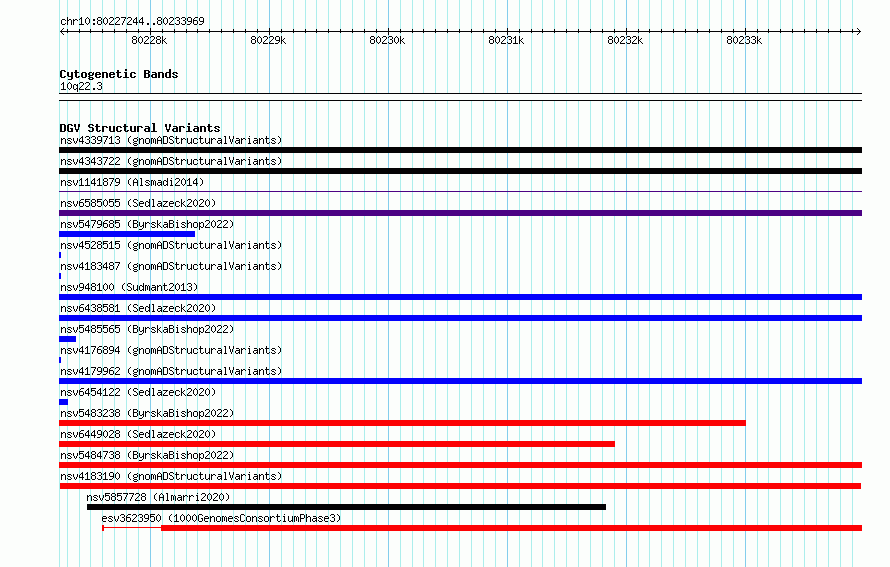
Task: Click the 80230k ruler label
Action: (x=387, y=40)
